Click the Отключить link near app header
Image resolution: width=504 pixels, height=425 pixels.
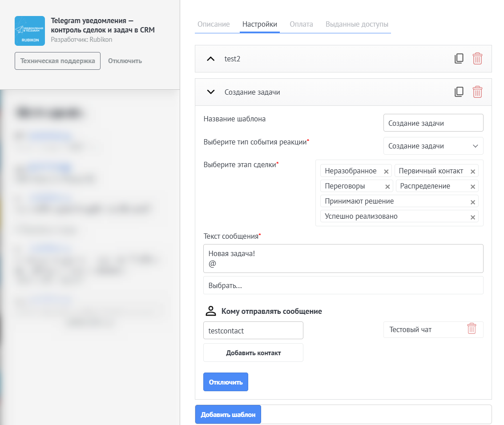(x=125, y=61)
